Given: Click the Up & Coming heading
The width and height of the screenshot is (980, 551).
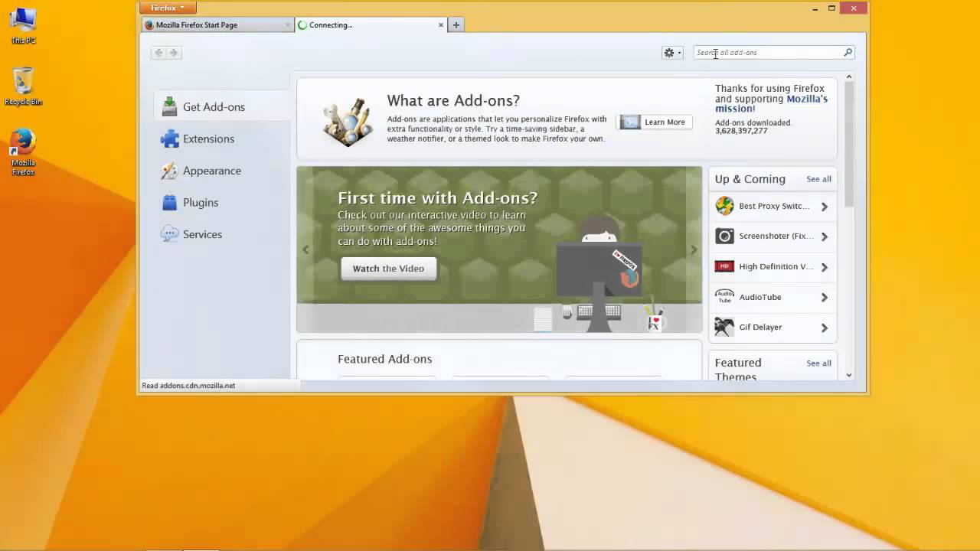Looking at the screenshot, I should [750, 179].
